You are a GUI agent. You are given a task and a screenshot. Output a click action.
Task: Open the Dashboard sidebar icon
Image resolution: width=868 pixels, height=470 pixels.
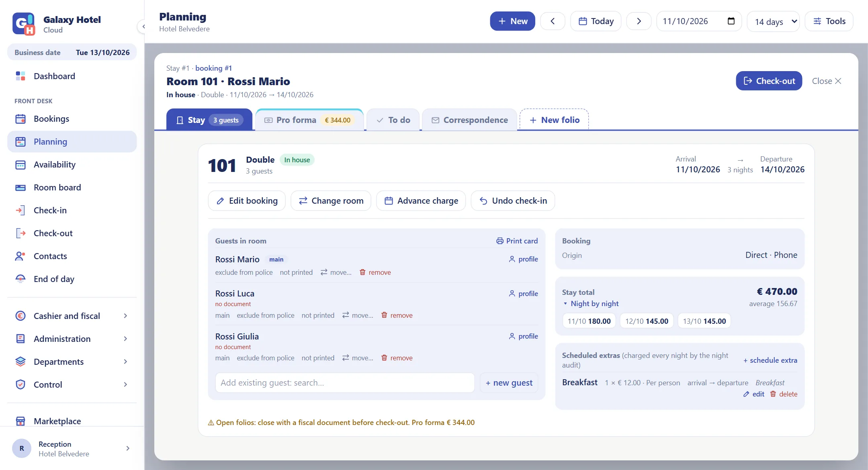tap(20, 76)
